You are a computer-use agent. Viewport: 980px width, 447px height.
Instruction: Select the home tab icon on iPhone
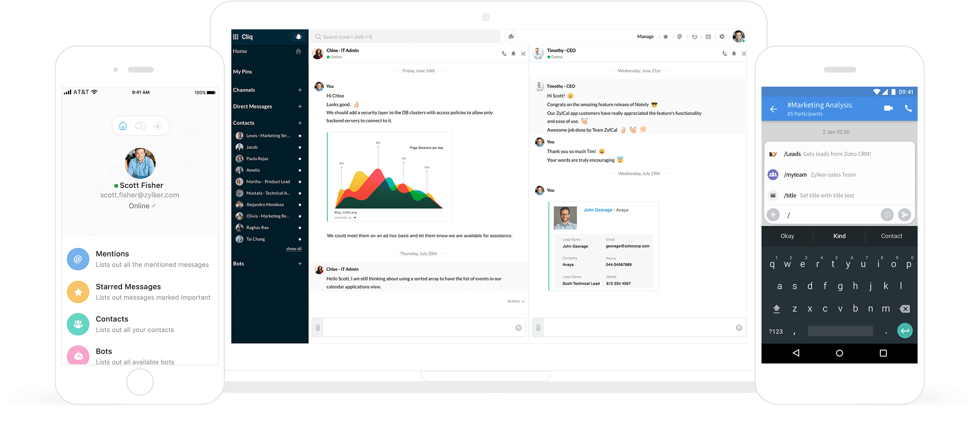point(123,126)
